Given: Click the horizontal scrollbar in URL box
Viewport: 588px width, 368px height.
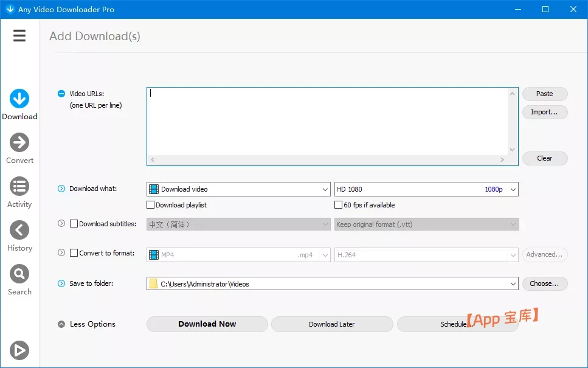Looking at the screenshot, I should 327,160.
